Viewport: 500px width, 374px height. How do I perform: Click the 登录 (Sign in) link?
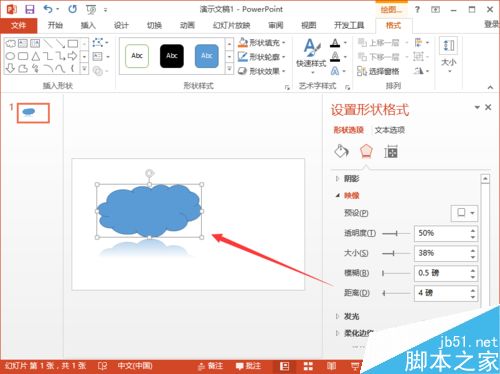point(492,24)
